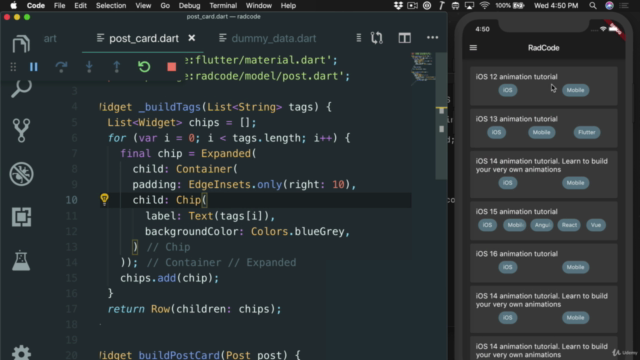Close the post_card.dart tab
Viewport: 640px width, 360px height.
tap(191, 38)
